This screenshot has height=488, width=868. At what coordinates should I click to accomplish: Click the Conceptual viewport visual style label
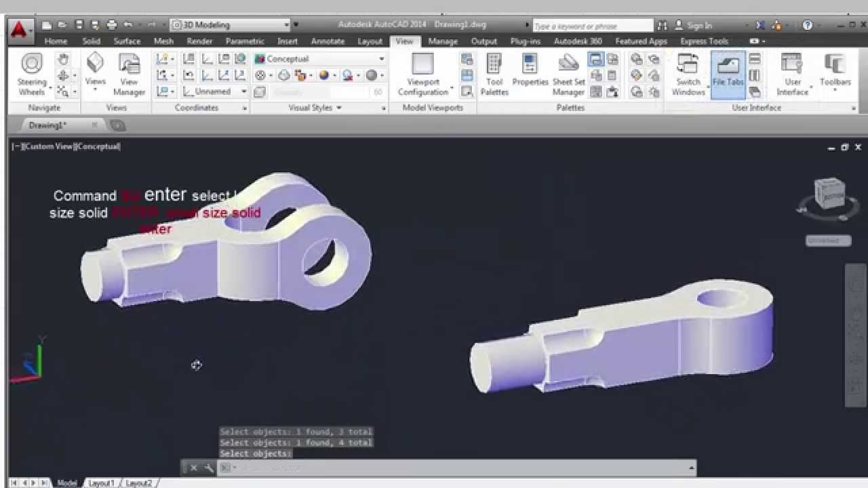(x=98, y=146)
